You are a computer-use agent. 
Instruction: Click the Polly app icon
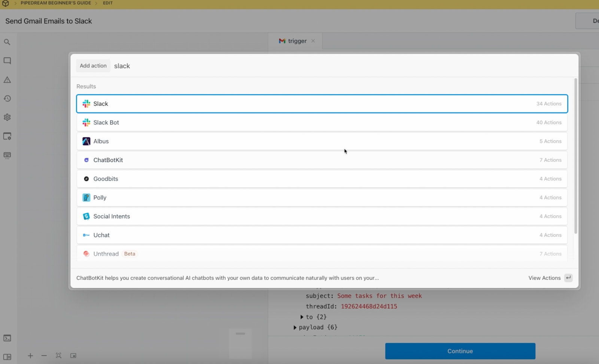click(x=86, y=198)
